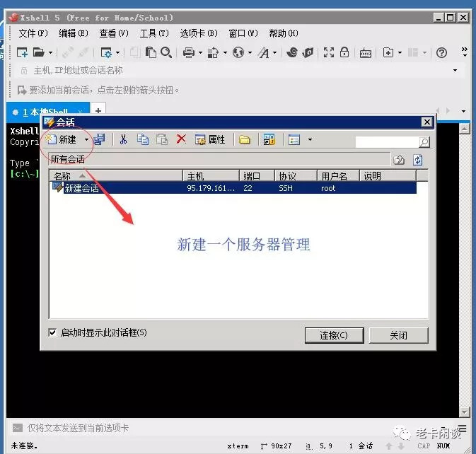The height and width of the screenshot is (454, 476).
Task: Toggle 启动时显示此对话框 checkbox
Action: tap(52, 332)
